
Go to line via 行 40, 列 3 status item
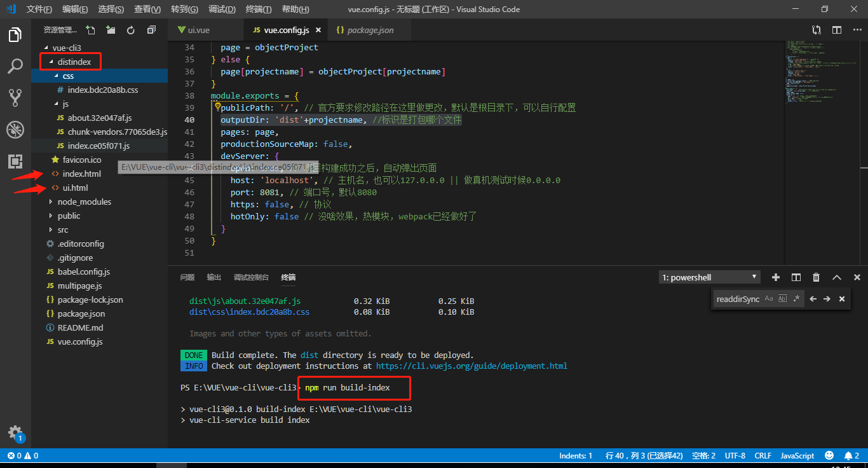(644, 455)
